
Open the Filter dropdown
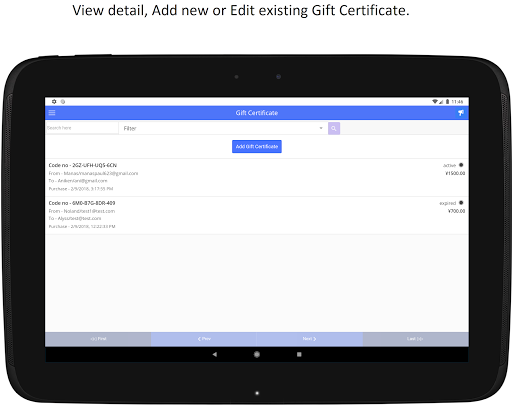[x=223, y=128]
